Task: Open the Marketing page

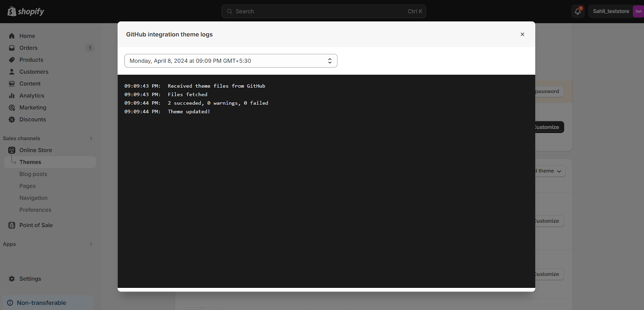Action: click(33, 107)
